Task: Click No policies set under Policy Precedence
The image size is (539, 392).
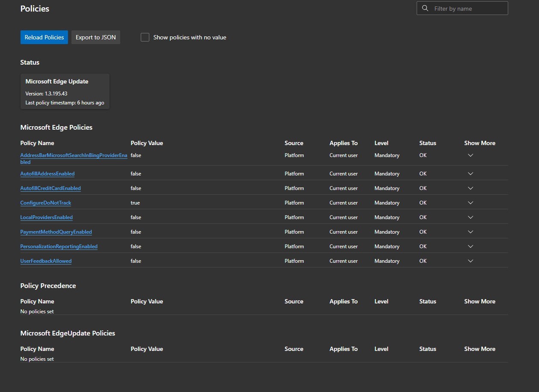Action: coord(37,312)
